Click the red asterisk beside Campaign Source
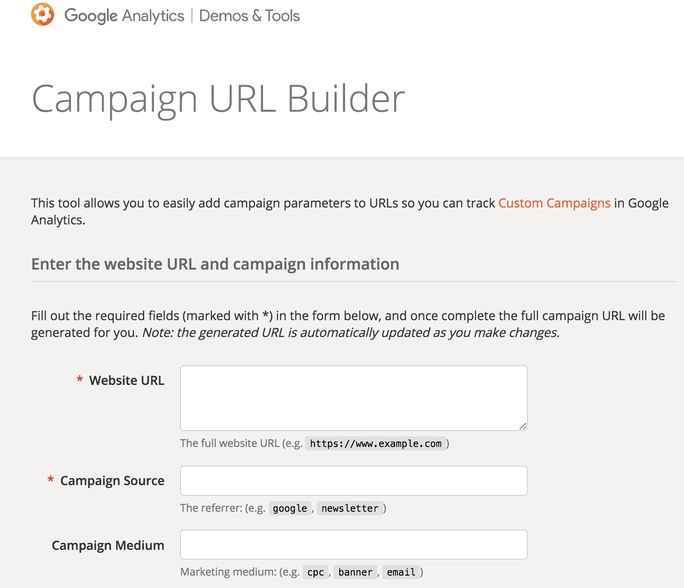 pyautogui.click(x=51, y=479)
